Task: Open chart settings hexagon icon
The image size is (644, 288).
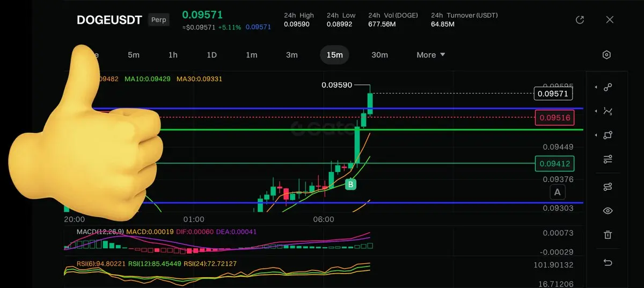Action: (606, 55)
